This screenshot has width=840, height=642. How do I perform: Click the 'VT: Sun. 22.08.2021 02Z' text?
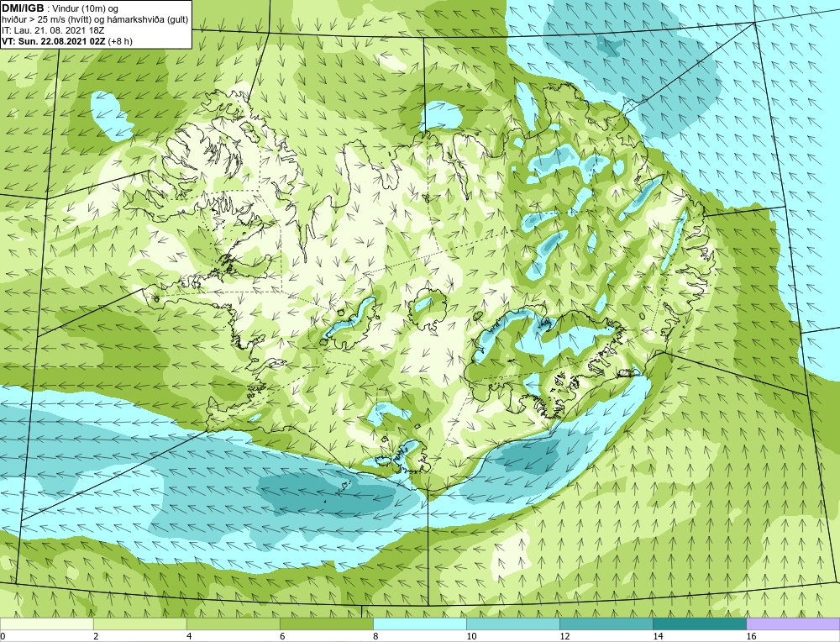click(x=54, y=41)
